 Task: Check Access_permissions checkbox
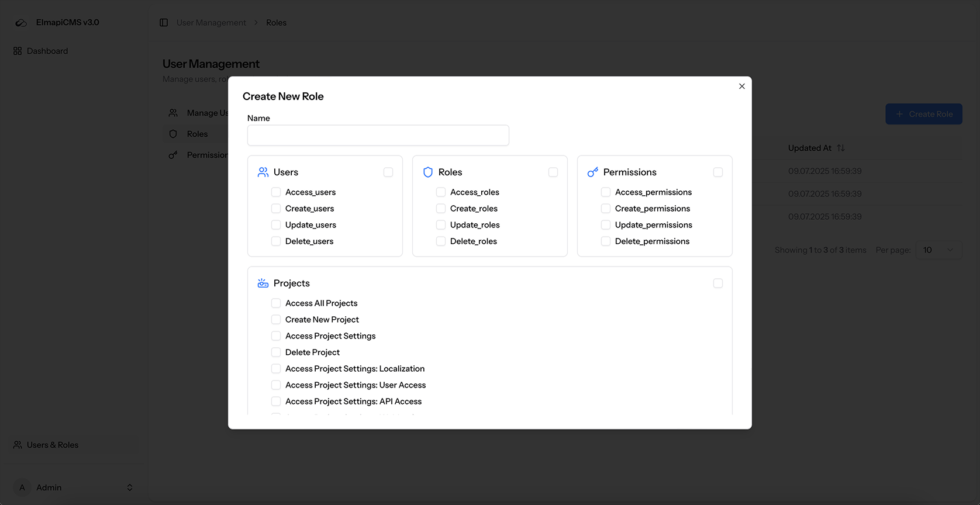(606, 192)
